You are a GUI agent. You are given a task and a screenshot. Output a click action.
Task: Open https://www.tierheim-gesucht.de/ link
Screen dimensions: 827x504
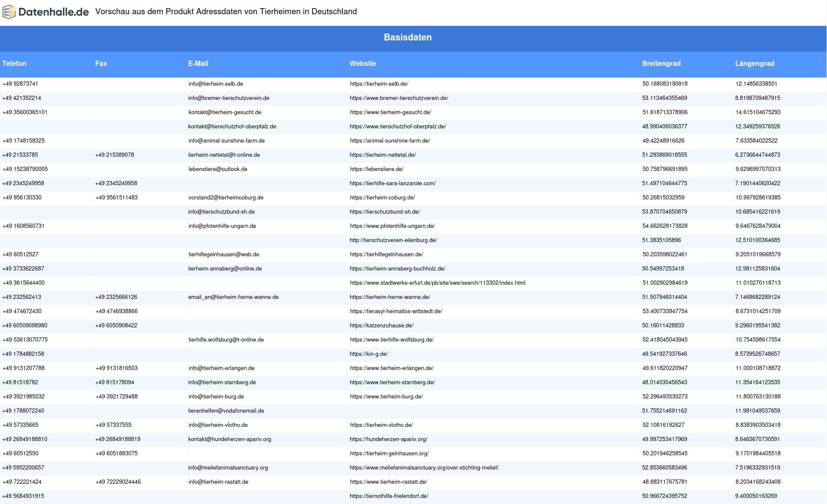(x=391, y=112)
